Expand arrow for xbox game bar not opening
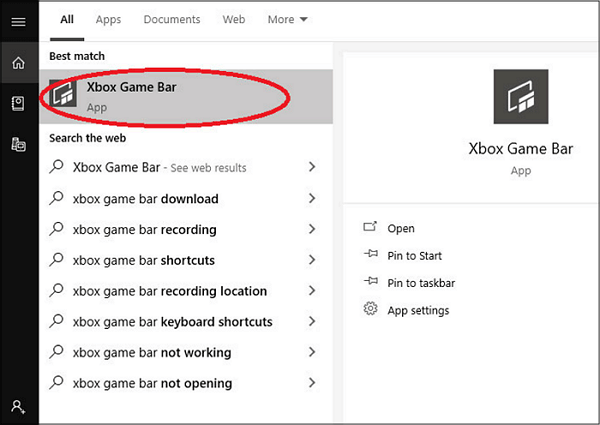 coord(313,383)
